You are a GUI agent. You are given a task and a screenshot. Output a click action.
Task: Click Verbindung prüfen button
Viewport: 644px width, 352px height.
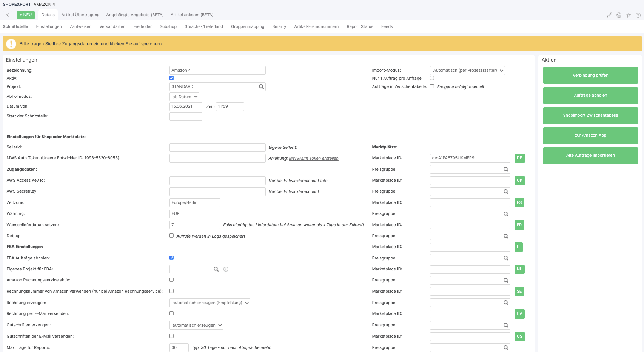(x=590, y=76)
